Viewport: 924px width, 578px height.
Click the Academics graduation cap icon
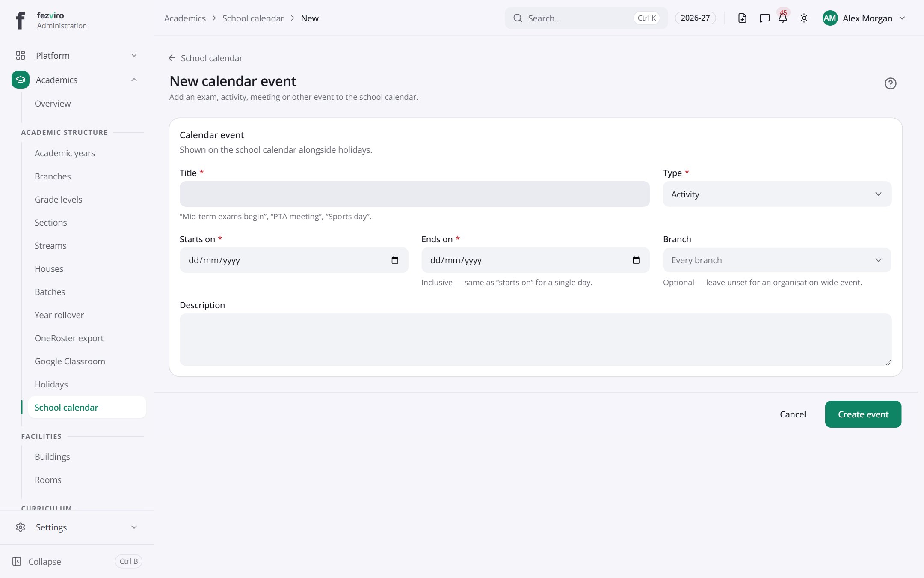[x=21, y=80]
